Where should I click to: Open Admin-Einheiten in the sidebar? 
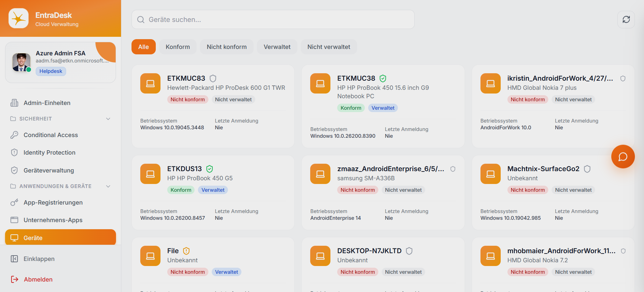tap(61, 103)
